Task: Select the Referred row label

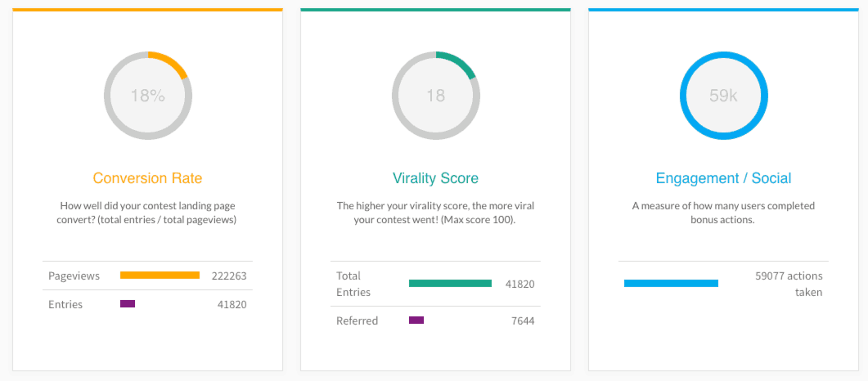Action: point(357,320)
